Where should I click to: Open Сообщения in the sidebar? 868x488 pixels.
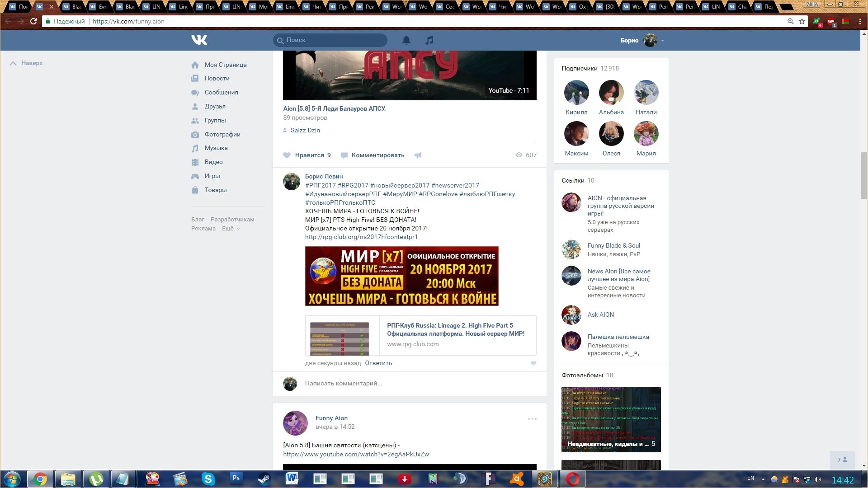click(221, 93)
